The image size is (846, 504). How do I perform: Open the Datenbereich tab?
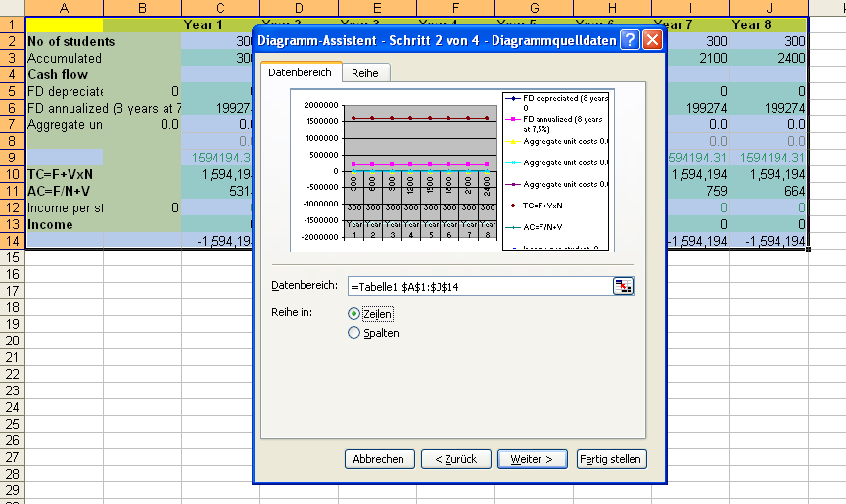[x=300, y=72]
